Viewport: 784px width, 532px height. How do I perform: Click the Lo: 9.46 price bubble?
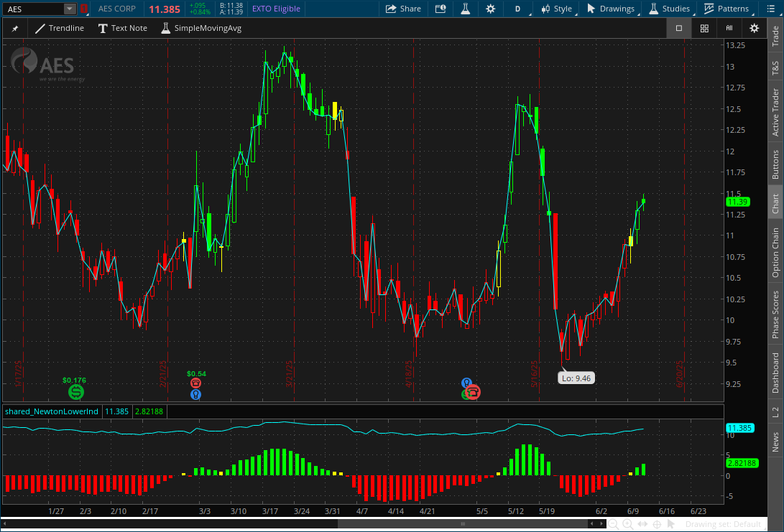click(x=576, y=378)
